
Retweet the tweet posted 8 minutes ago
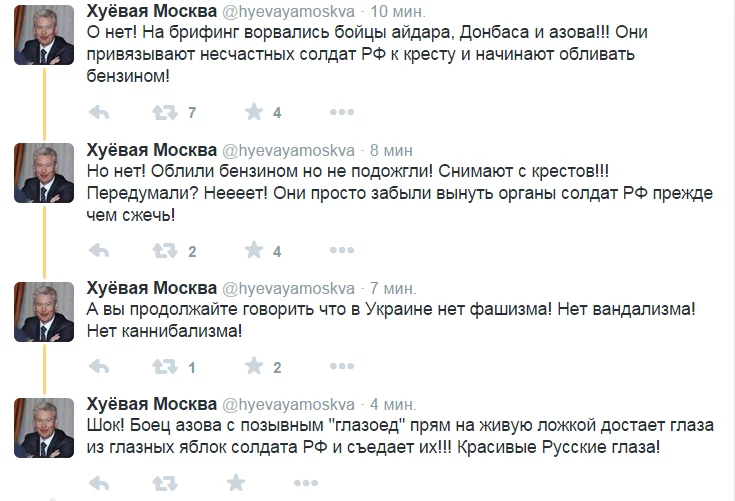[164, 250]
